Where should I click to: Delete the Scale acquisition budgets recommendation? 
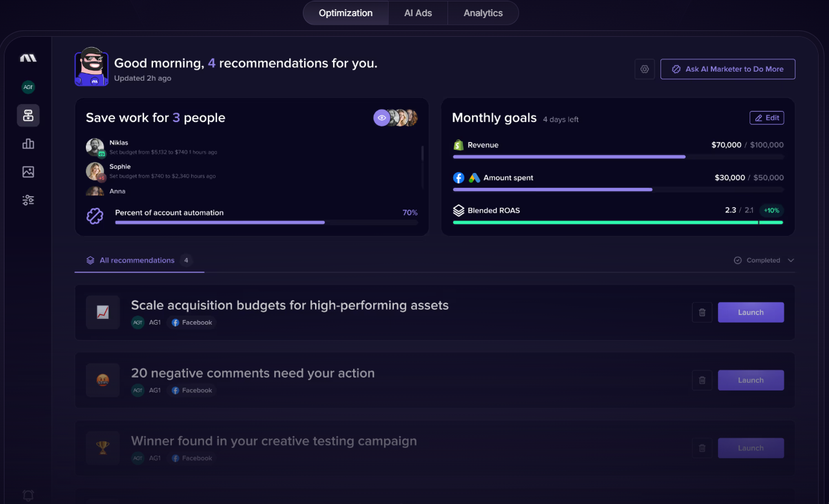702,312
